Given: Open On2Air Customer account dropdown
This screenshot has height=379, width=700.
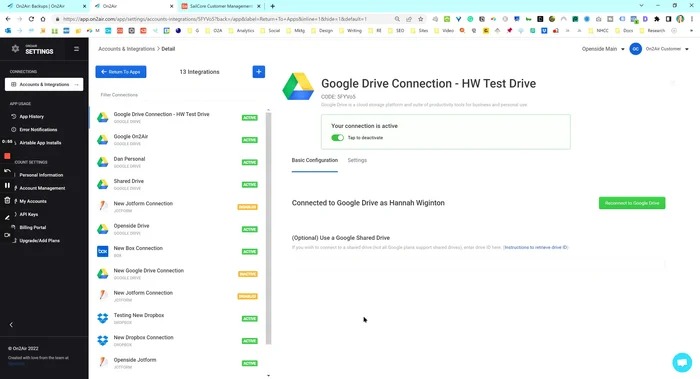Looking at the screenshot, I should 667,49.
